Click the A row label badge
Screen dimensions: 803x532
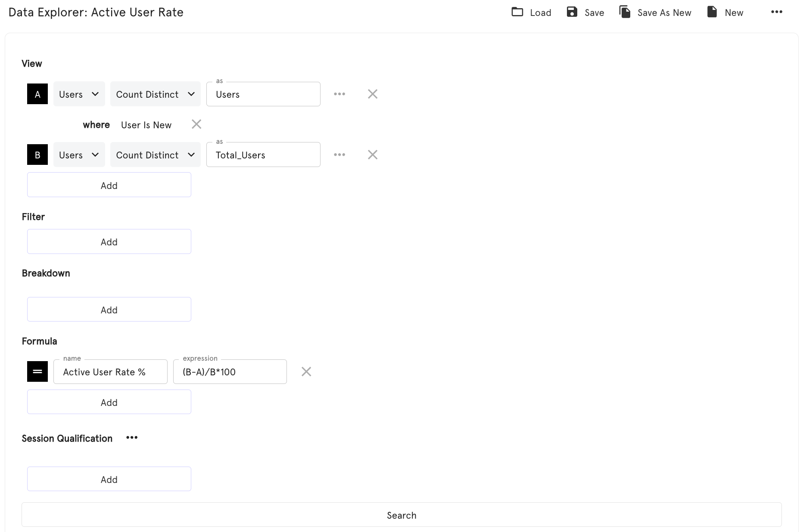click(37, 94)
